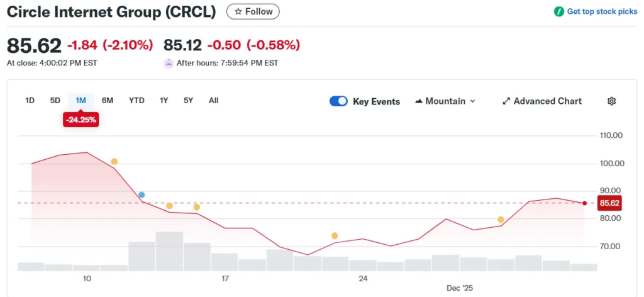Click the green top stock picks icon
The width and height of the screenshot is (644, 297).
tap(559, 11)
